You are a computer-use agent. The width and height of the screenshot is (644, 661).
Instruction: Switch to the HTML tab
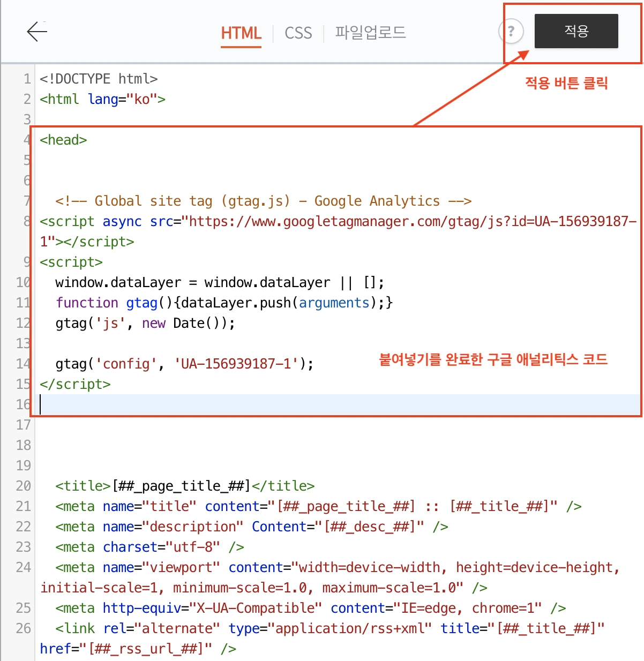tap(241, 33)
